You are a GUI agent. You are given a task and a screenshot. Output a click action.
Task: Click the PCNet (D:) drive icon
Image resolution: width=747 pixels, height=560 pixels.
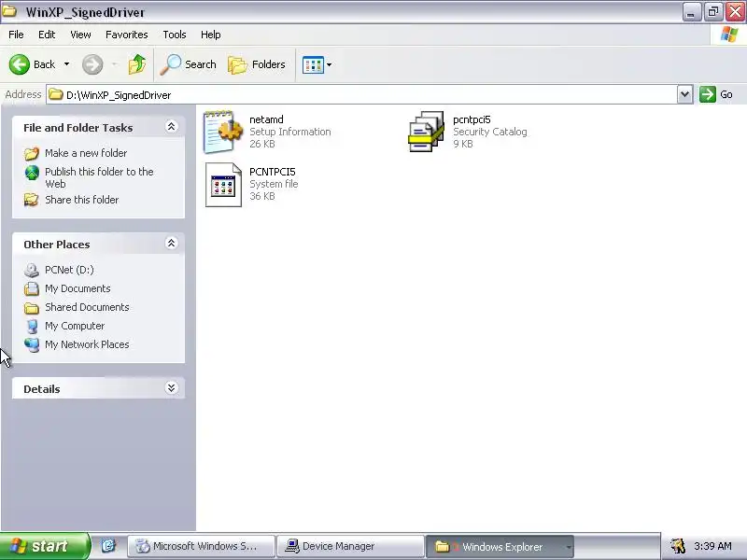(32, 270)
